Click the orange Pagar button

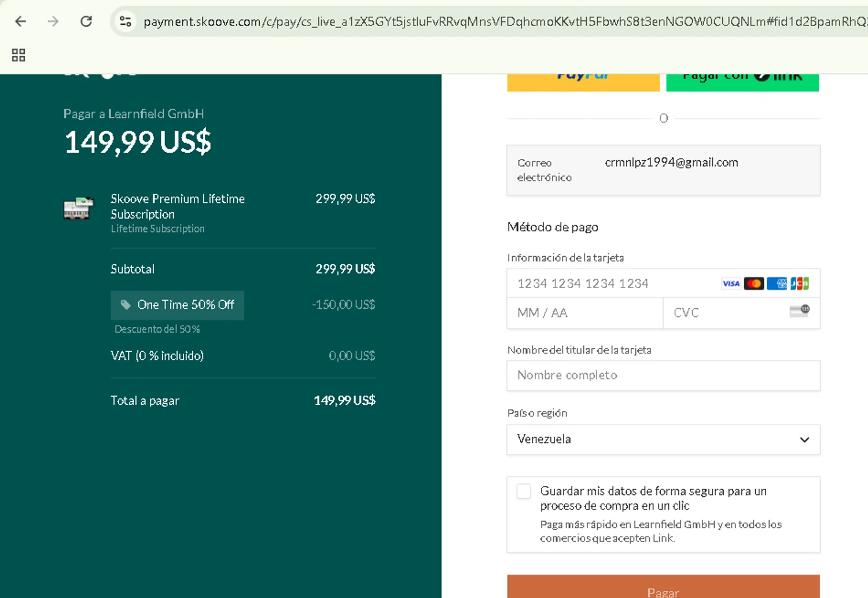pos(663,586)
